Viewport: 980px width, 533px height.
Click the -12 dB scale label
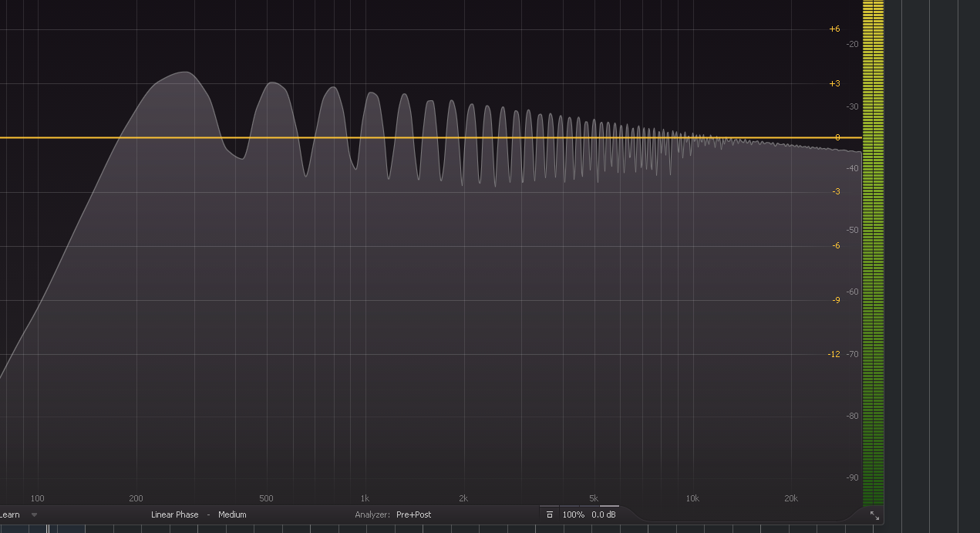834,354
